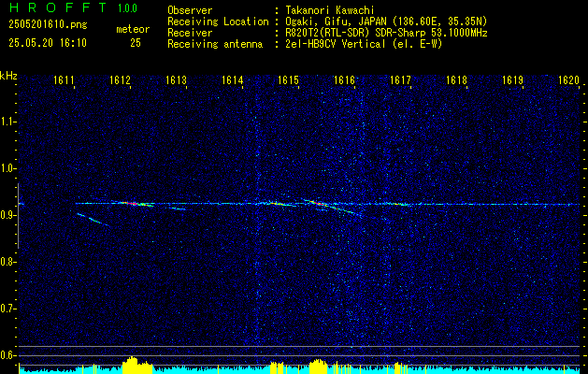Click the 'Receiving antenna' label
This screenshot has height=374, width=588.
215,44
